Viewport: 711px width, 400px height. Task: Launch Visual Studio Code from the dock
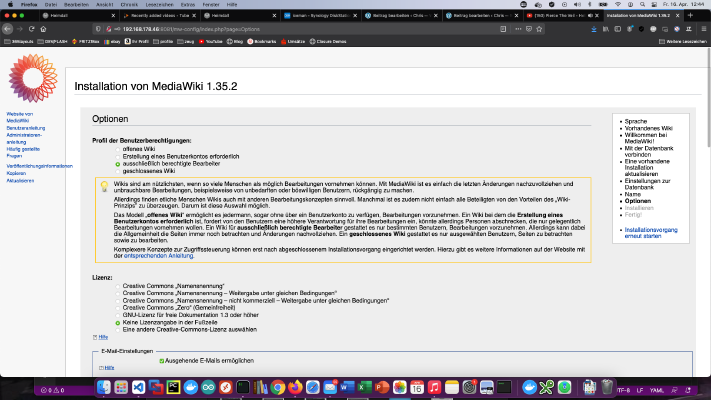coord(138,387)
